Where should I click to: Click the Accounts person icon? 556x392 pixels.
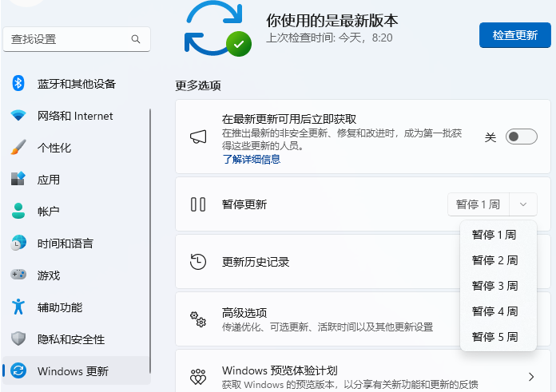pos(18,211)
